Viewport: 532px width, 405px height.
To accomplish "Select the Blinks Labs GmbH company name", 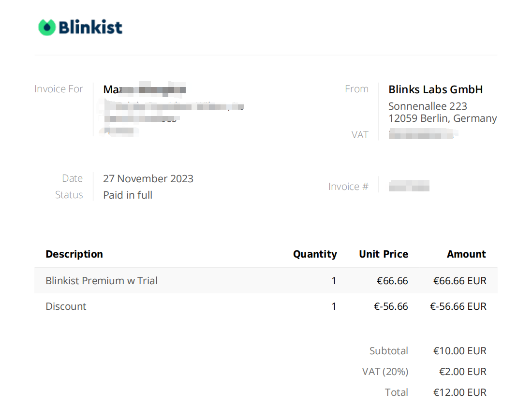I will click(x=436, y=89).
